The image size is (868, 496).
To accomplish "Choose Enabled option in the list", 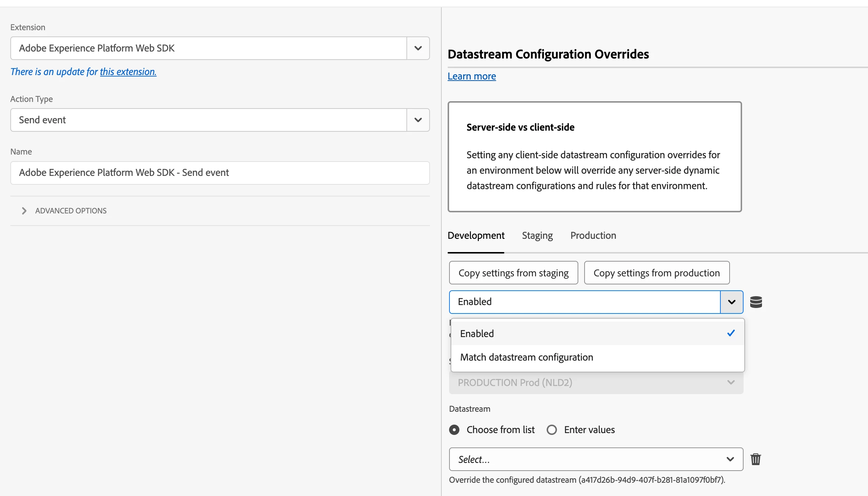I will [477, 334].
